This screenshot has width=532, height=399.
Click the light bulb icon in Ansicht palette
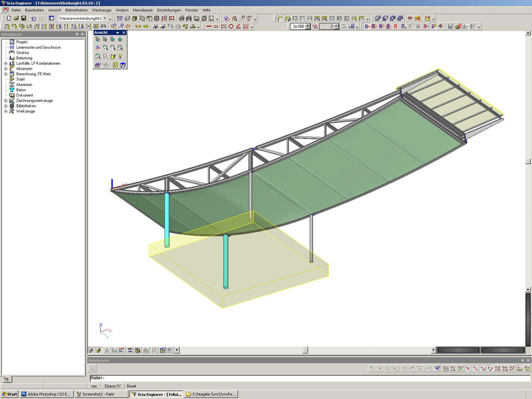pyautogui.click(x=120, y=57)
